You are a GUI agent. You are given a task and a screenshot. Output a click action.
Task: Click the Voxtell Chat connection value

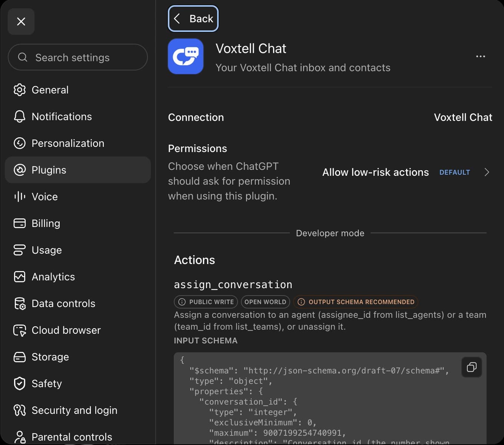pos(463,117)
